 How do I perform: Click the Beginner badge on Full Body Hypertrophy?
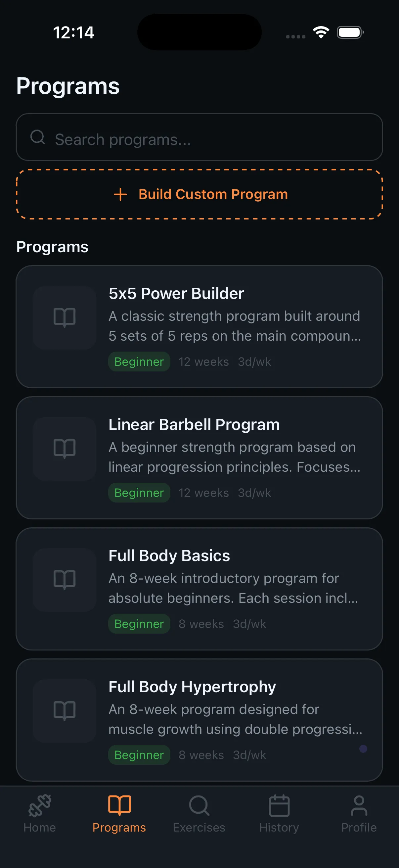click(139, 755)
